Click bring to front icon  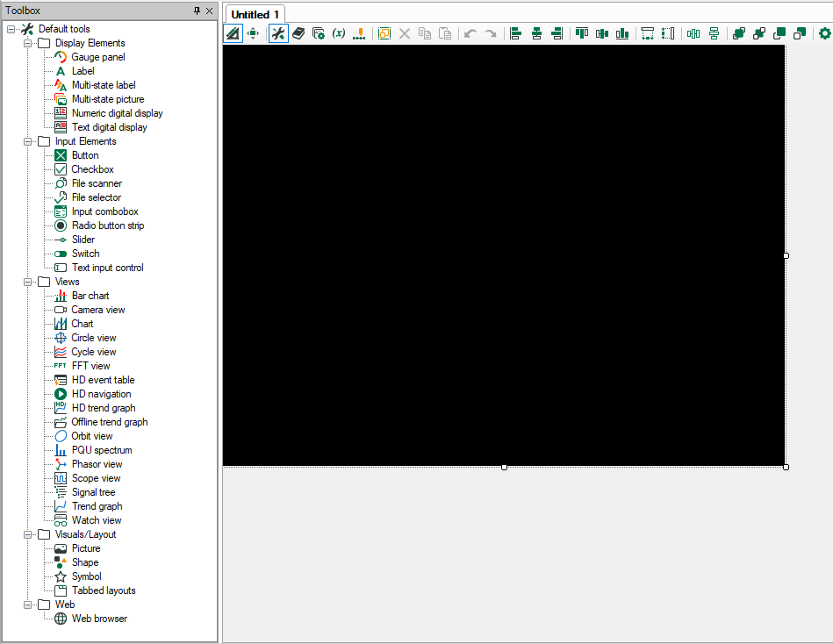(738, 33)
